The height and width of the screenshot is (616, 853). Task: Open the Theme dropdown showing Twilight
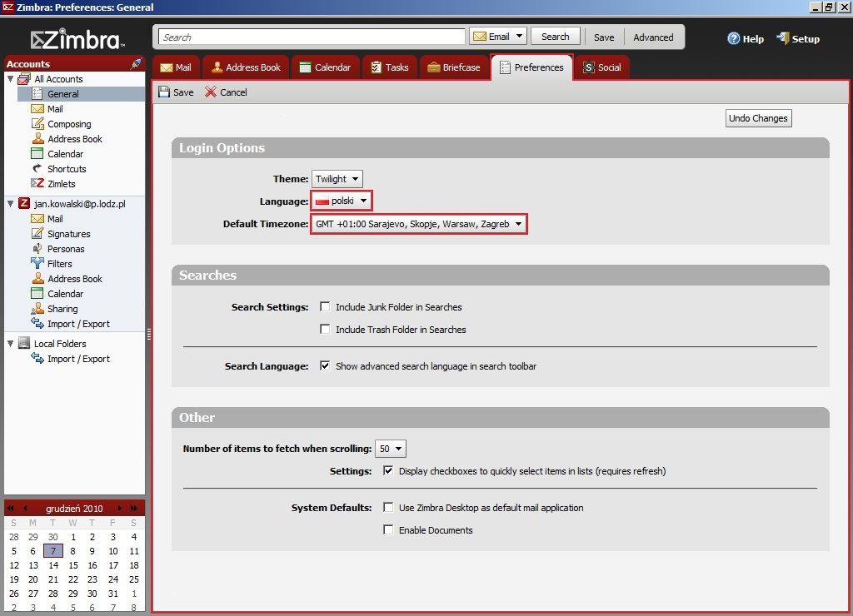(337, 179)
